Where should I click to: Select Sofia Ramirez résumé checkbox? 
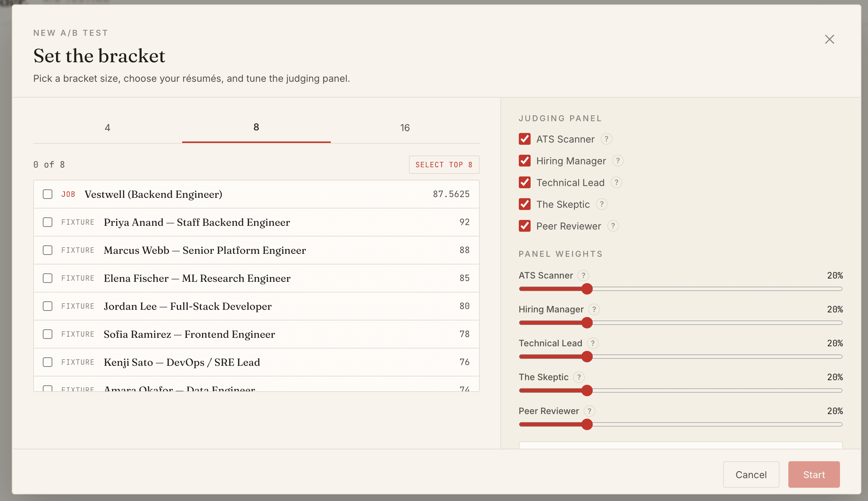(x=48, y=334)
